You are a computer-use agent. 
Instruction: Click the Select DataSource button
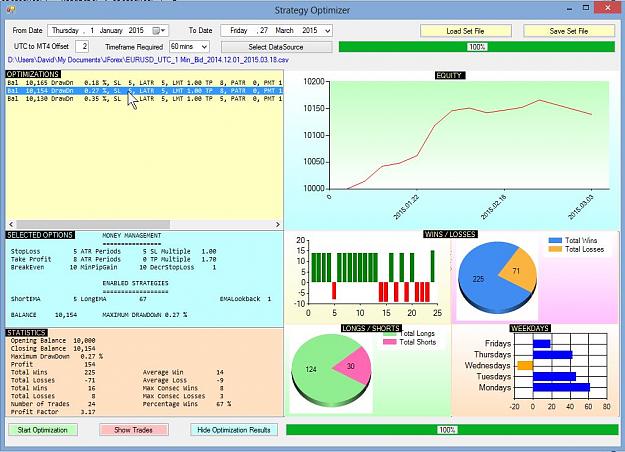click(276, 47)
